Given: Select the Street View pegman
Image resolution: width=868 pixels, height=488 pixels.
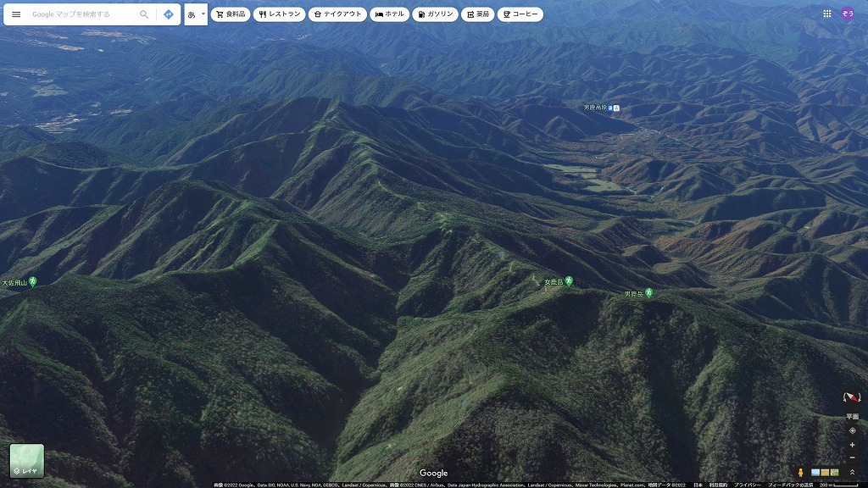Looking at the screenshot, I should click(800, 472).
